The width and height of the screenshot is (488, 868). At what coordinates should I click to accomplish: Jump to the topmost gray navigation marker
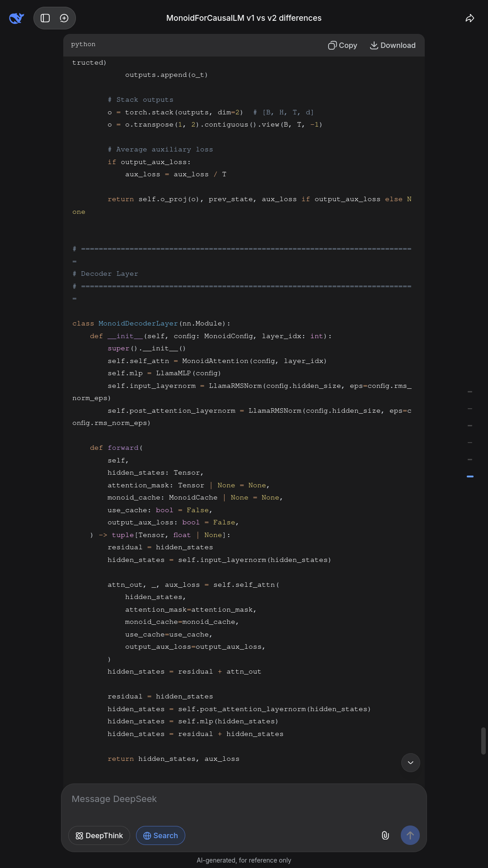[x=470, y=392]
